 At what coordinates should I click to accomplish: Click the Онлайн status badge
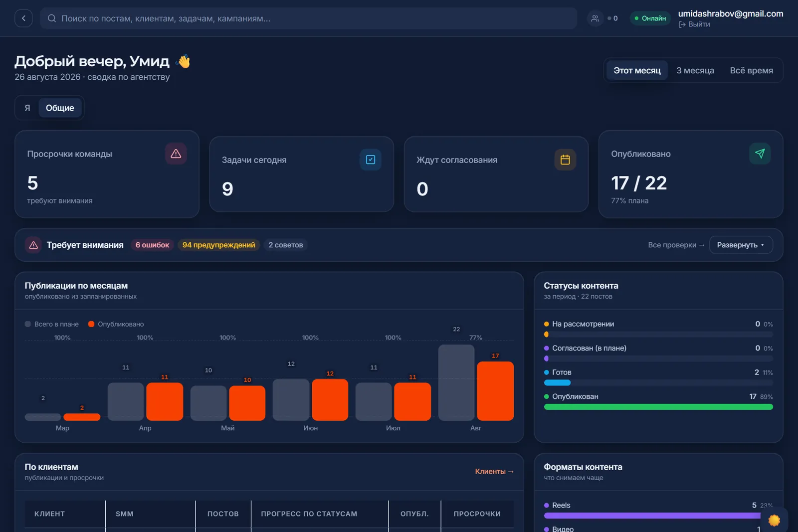pos(650,18)
